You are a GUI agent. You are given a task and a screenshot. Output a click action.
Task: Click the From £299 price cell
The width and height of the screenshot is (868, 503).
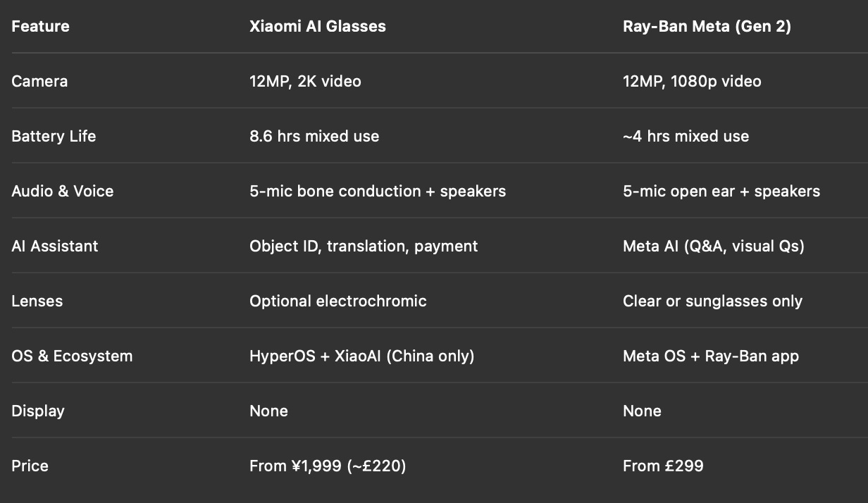663,466
